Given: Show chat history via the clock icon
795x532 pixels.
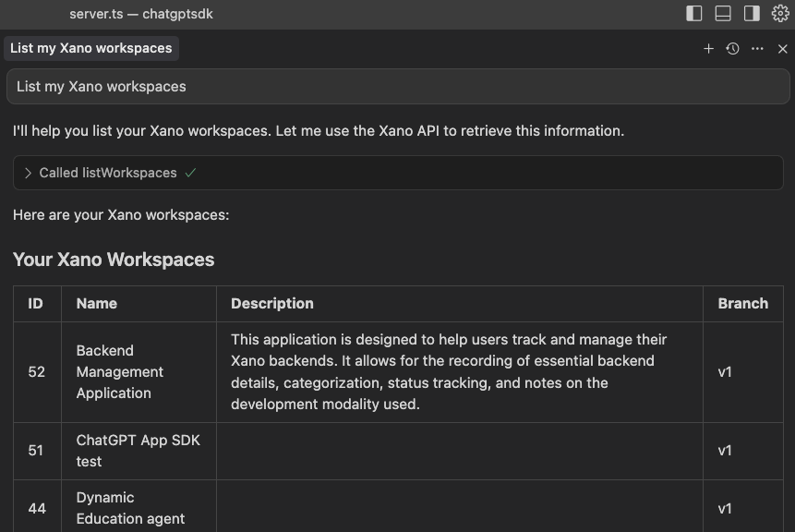Looking at the screenshot, I should 732,48.
